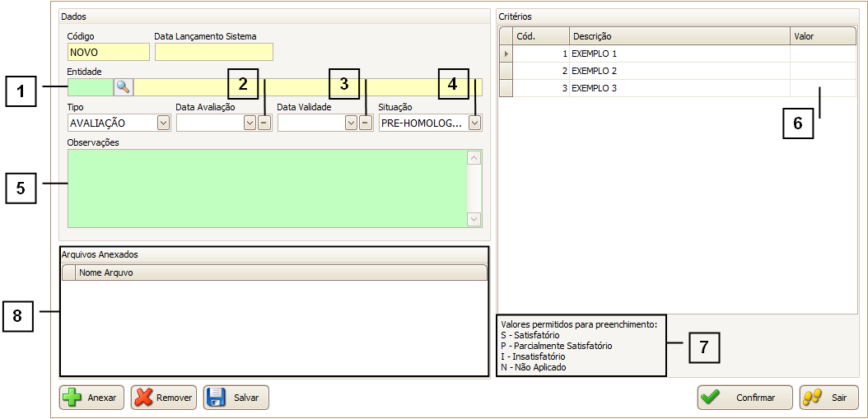Open the Situação dropdown showing PRE-HOMOLOG
Viewport: 868px width, 419px height.
click(474, 123)
